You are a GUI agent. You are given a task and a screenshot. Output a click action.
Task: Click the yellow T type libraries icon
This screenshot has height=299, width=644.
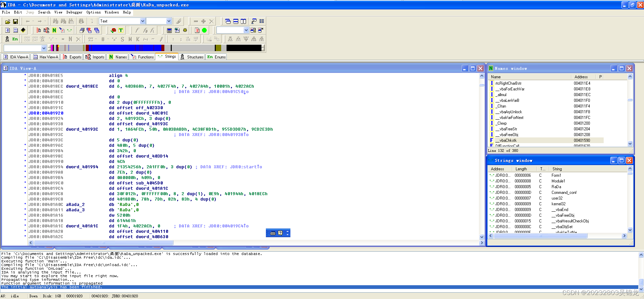coord(121,30)
